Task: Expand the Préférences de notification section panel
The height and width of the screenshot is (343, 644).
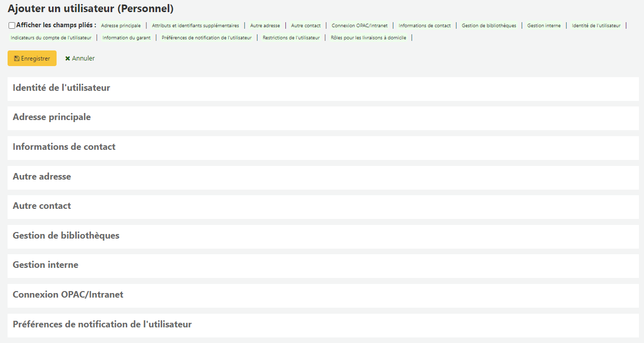Action: 102,324
